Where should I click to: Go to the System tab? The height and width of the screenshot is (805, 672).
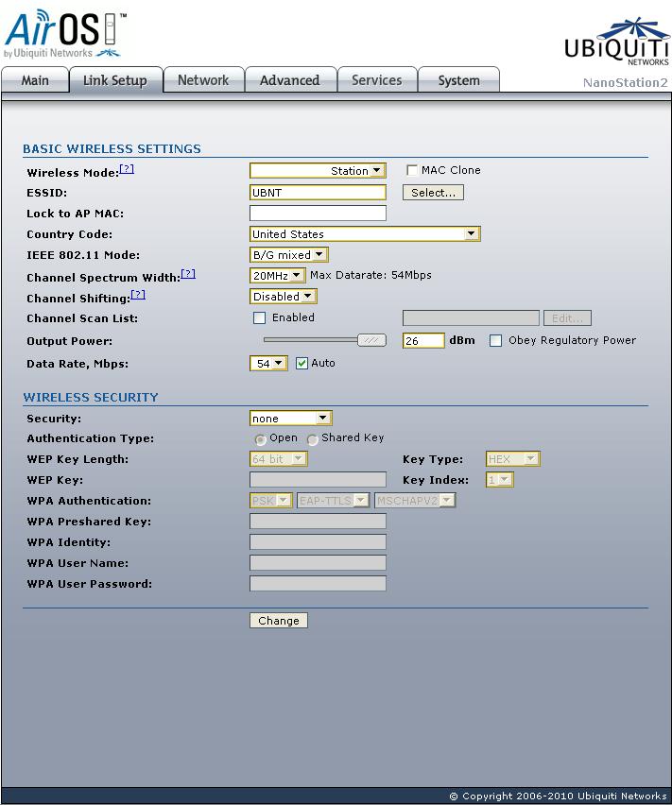pyautogui.click(x=459, y=80)
